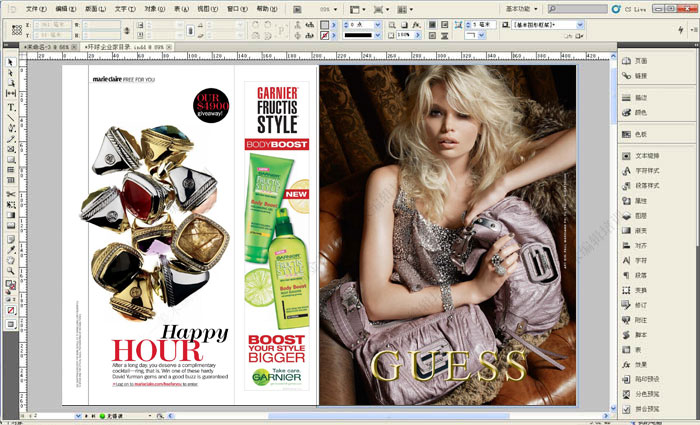Enable no text wrap button
The width and height of the screenshot is (700, 425).
(432, 25)
